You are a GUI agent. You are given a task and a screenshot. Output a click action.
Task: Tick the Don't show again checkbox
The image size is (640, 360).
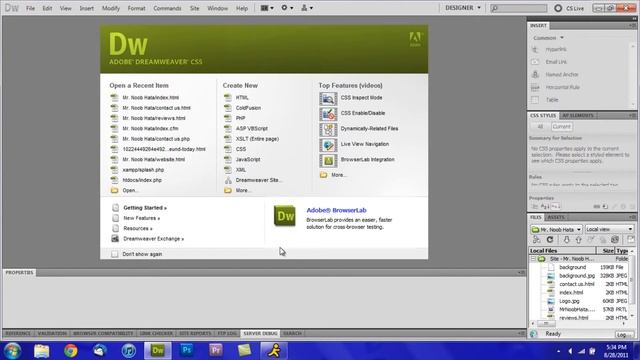(115, 254)
